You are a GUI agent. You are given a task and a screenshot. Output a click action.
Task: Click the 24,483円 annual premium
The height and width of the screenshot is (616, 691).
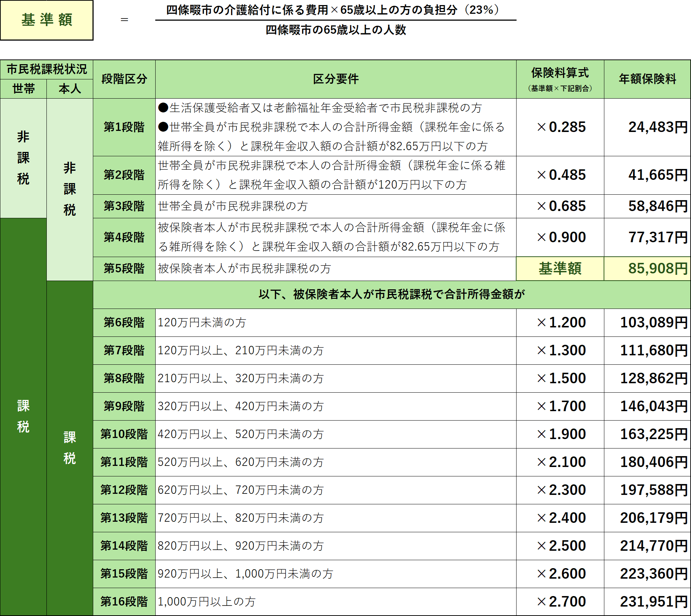(647, 127)
